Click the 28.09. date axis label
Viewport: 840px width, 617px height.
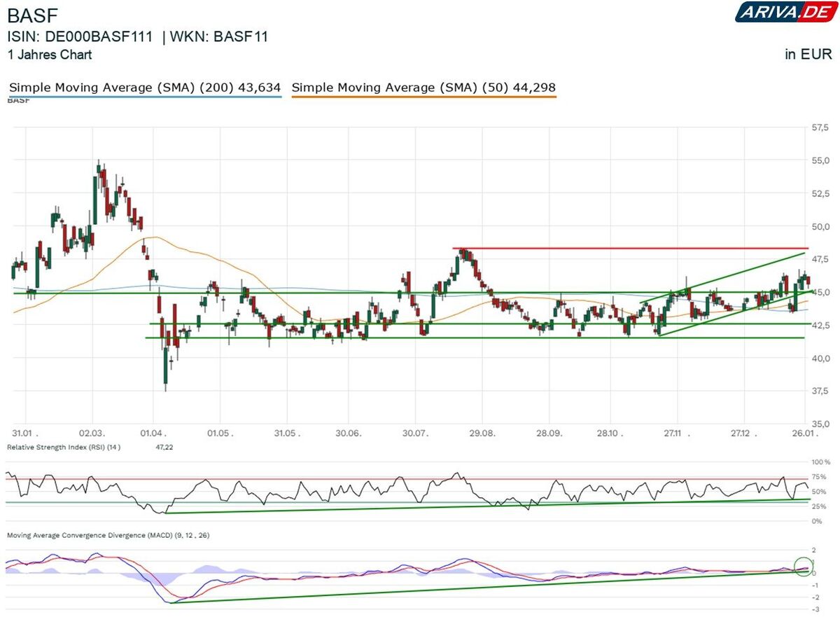point(549,434)
